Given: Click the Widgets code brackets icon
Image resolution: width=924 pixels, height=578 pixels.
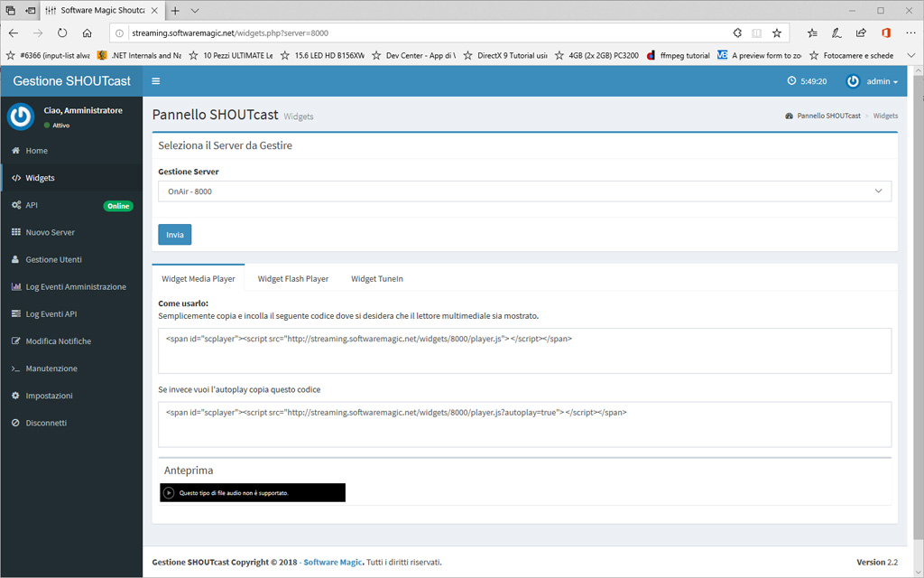Looking at the screenshot, I should tap(16, 178).
